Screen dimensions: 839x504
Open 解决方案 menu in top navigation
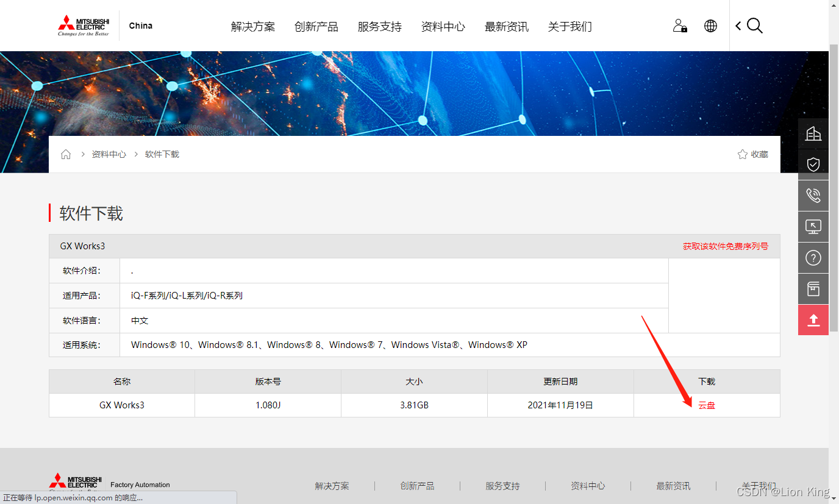pos(253,27)
